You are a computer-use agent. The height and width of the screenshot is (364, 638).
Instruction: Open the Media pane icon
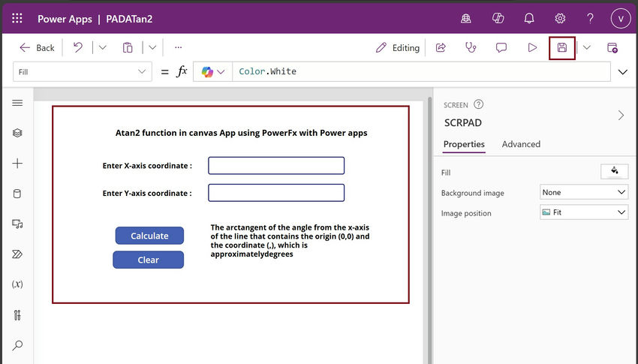coord(17,224)
